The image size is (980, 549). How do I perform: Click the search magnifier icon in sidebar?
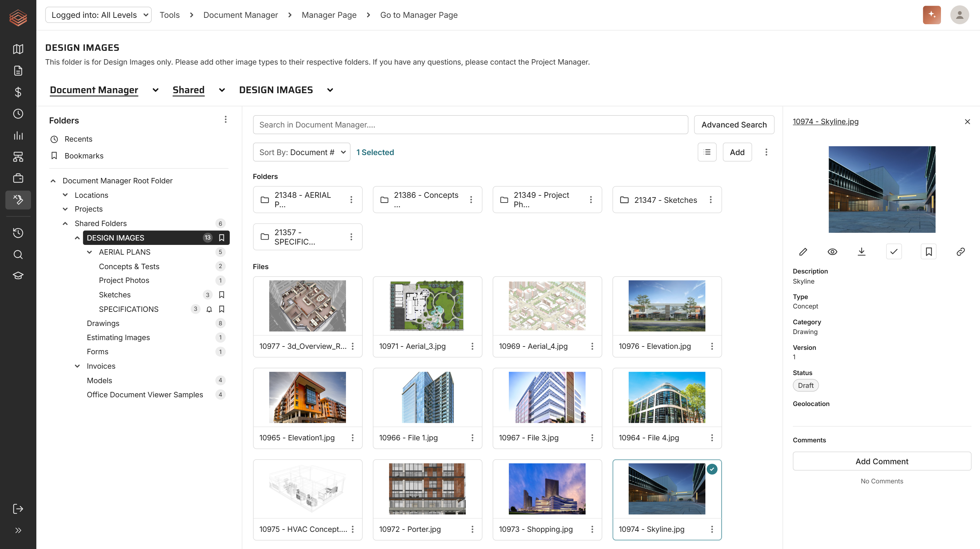pos(18,254)
